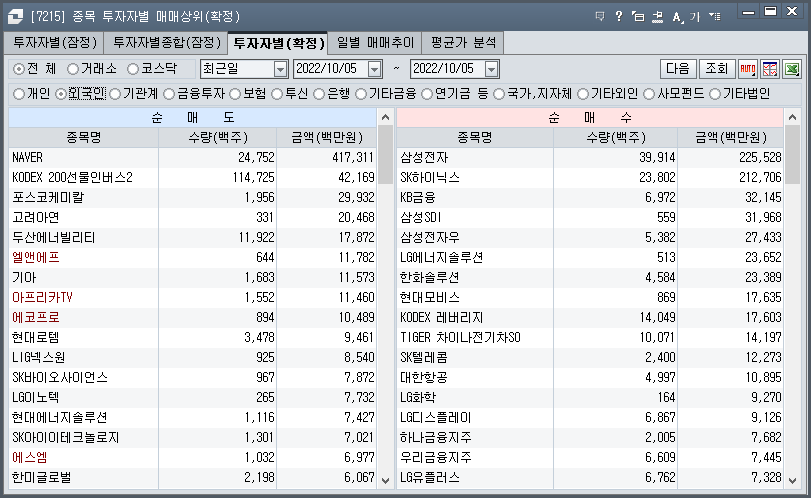Select the 거래소 radio button
The height and width of the screenshot is (498, 811).
click(73, 69)
